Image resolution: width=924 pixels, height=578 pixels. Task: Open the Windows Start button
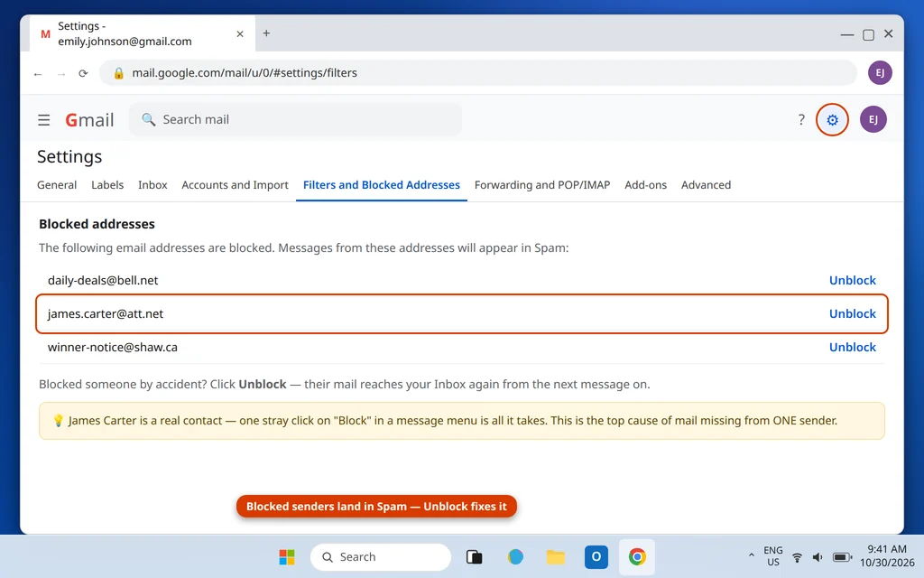(x=287, y=556)
